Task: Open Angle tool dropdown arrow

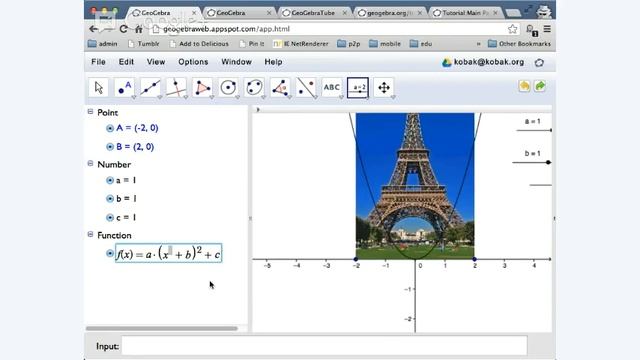Action: [289, 97]
